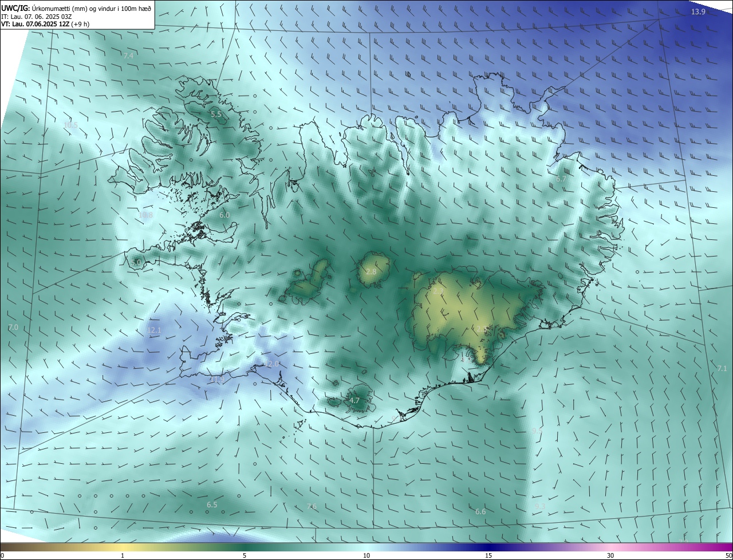733x560 pixels.
Task: Click the 5 tick on the color scale
Action: coord(245,555)
